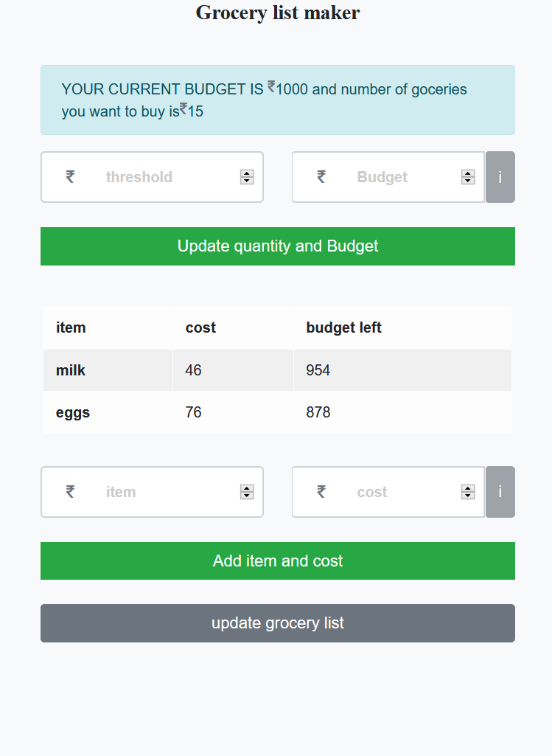Increase the threshold value with up arrow
The width and height of the screenshot is (552, 756).
[x=247, y=173]
